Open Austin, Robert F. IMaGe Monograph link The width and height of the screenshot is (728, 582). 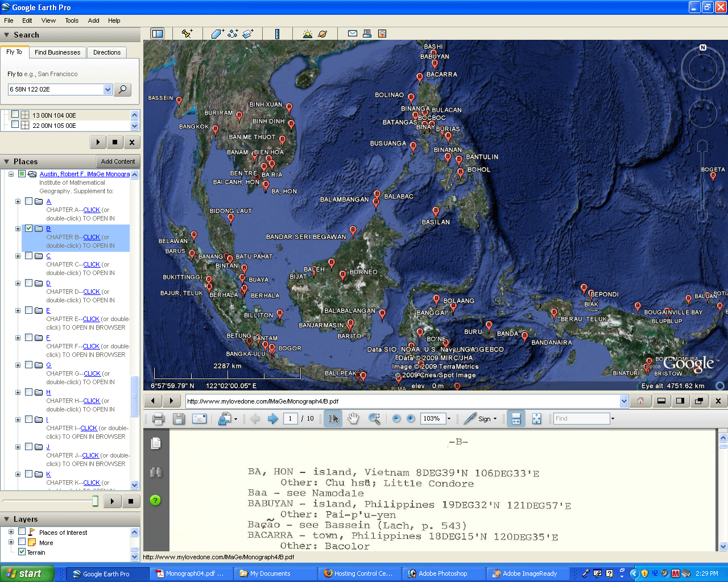point(85,174)
